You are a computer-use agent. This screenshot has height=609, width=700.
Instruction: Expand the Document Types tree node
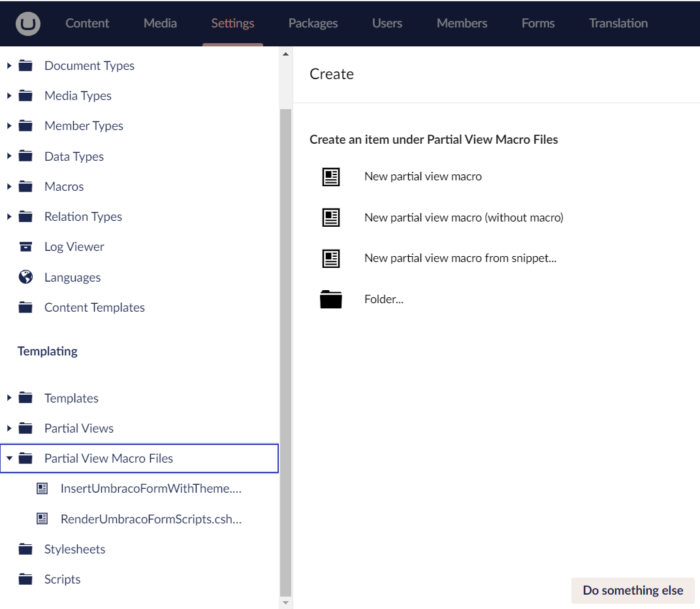pos(9,66)
